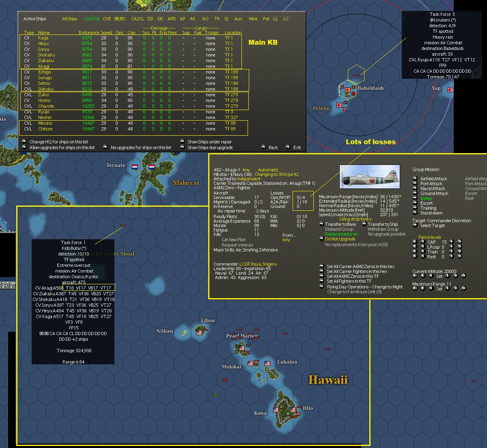This screenshot has width=487, height=448.
Task: Click the Automatic setting link for Akagi-1
Action: pyautogui.click(x=268, y=170)
